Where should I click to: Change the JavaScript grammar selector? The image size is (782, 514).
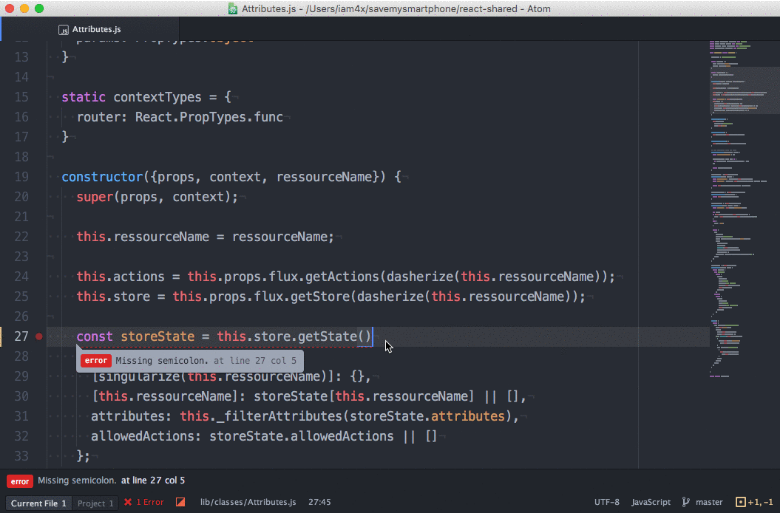tap(650, 502)
